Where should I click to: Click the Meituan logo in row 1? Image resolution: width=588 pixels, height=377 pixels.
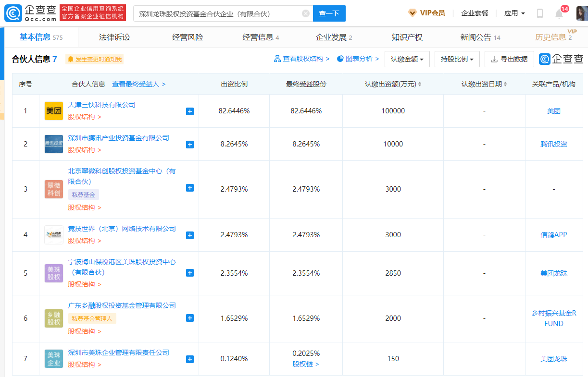pyautogui.click(x=54, y=111)
